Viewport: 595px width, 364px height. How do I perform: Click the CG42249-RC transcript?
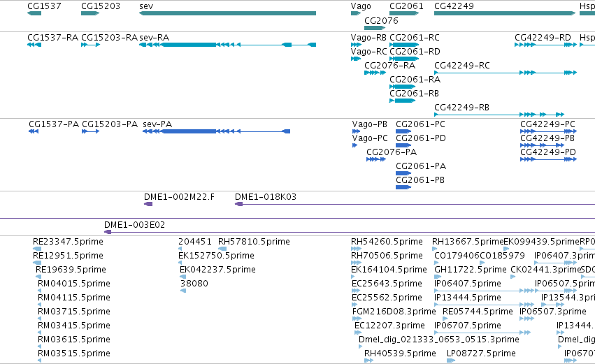[x=506, y=73]
